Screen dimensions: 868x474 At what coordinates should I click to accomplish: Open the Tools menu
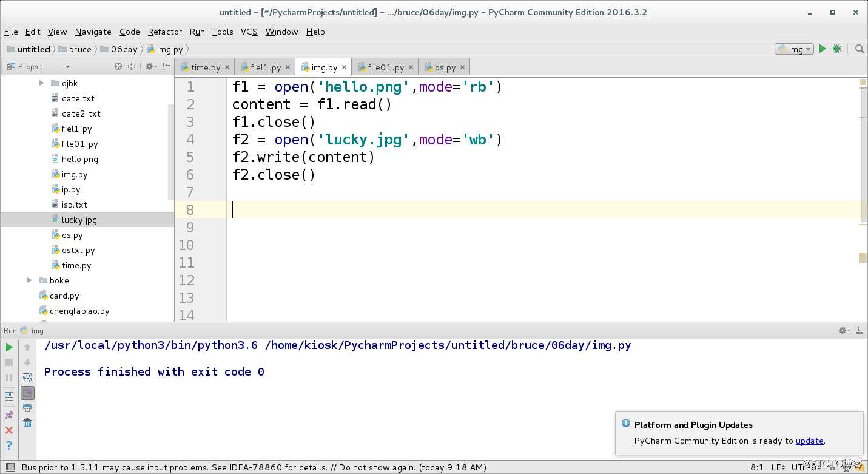pyautogui.click(x=223, y=32)
